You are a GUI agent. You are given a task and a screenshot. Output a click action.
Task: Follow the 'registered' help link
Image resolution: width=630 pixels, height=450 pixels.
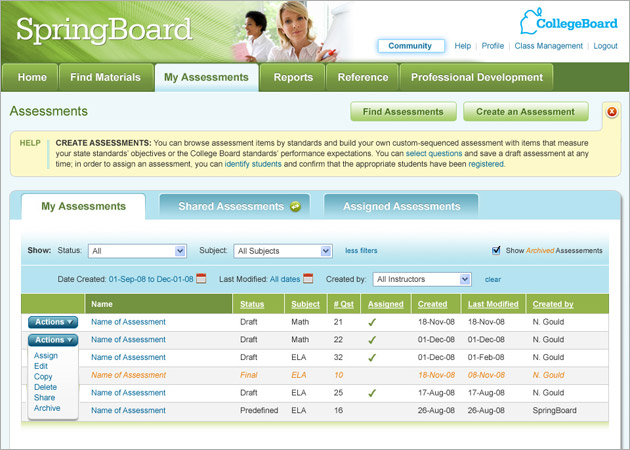point(486,164)
